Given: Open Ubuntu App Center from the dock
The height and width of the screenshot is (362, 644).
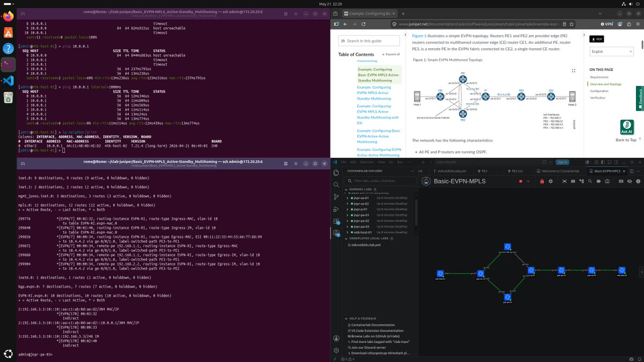Looking at the screenshot, I should click(x=8, y=33).
